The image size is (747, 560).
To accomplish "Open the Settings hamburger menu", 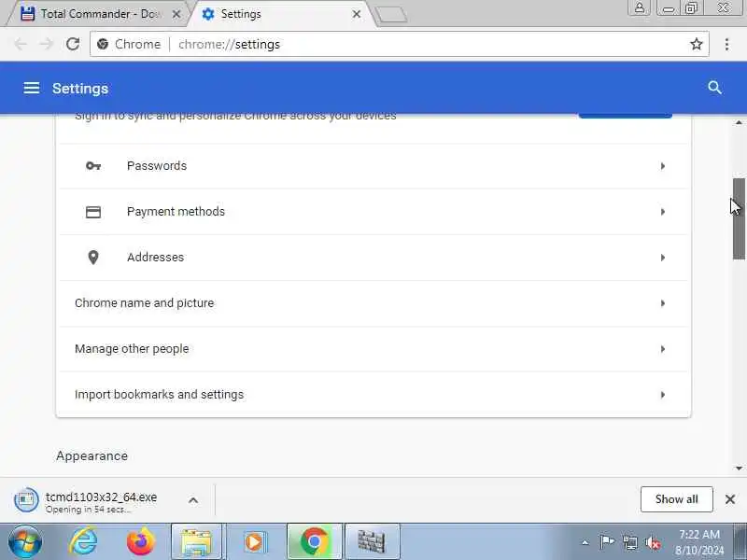I will 32,88.
